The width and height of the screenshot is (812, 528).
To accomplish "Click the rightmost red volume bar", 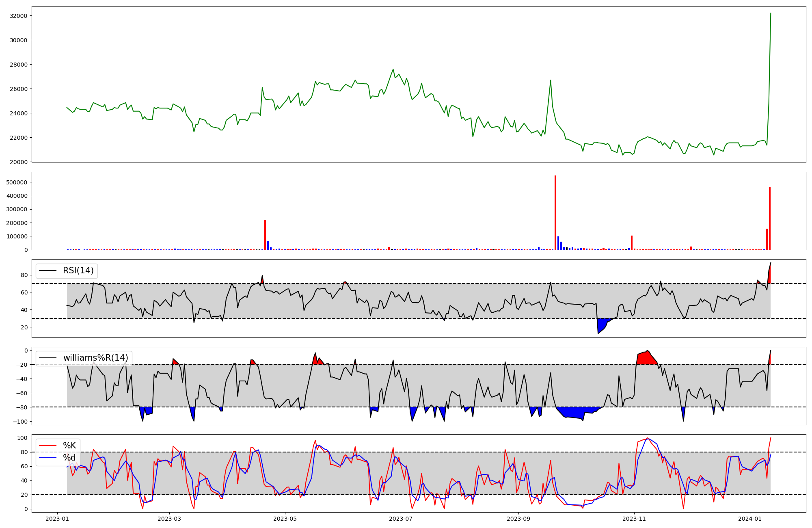I will click(769, 219).
